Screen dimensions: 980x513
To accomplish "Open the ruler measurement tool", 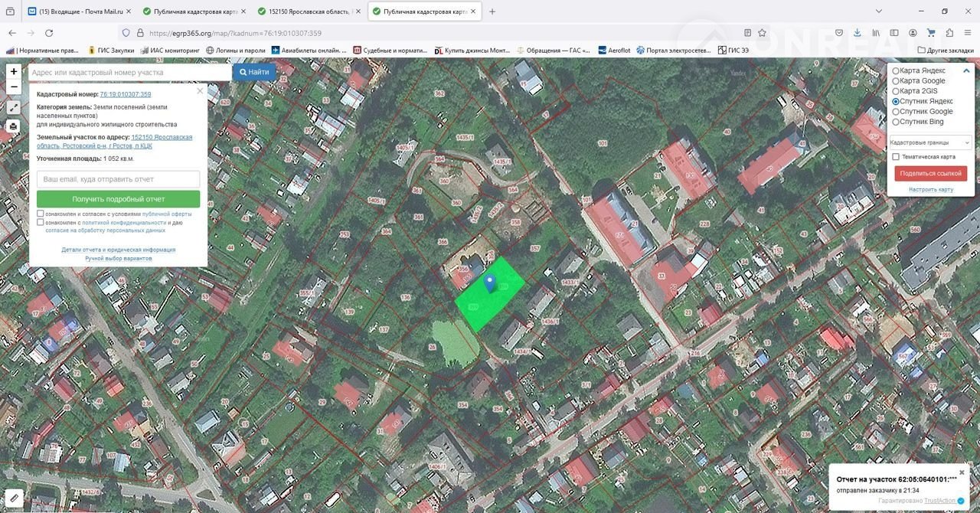I will [x=14, y=498].
